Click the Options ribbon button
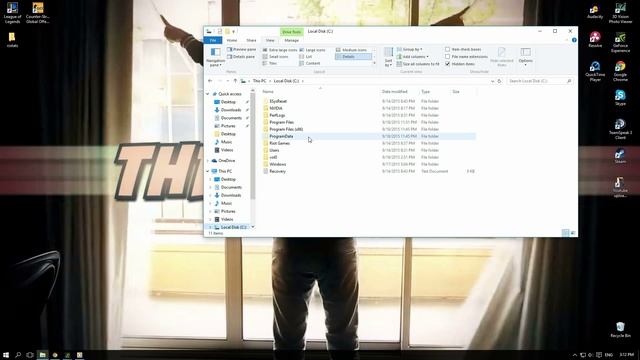Screen dimensions: 640x360 pos(525,57)
